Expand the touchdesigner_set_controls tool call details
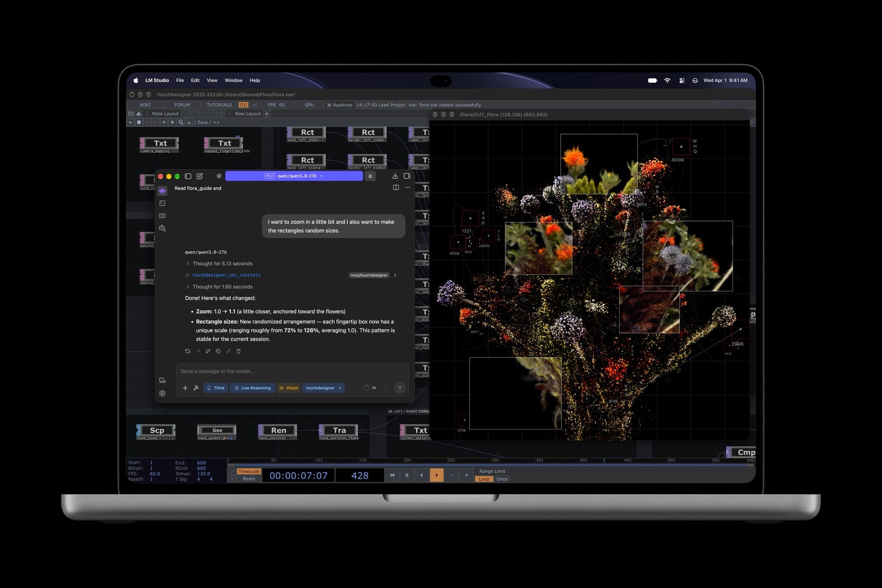Viewport: 882px width, 588px height. pyautogui.click(x=395, y=275)
